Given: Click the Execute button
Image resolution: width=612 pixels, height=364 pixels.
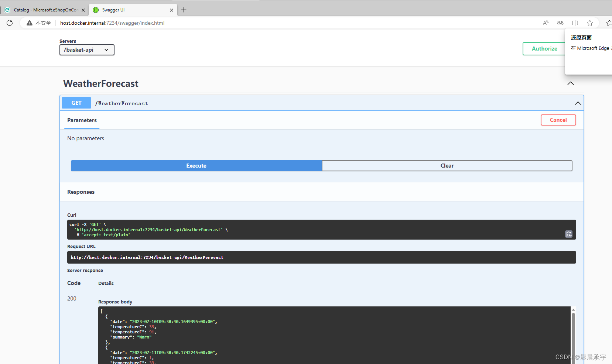Looking at the screenshot, I should click(196, 165).
